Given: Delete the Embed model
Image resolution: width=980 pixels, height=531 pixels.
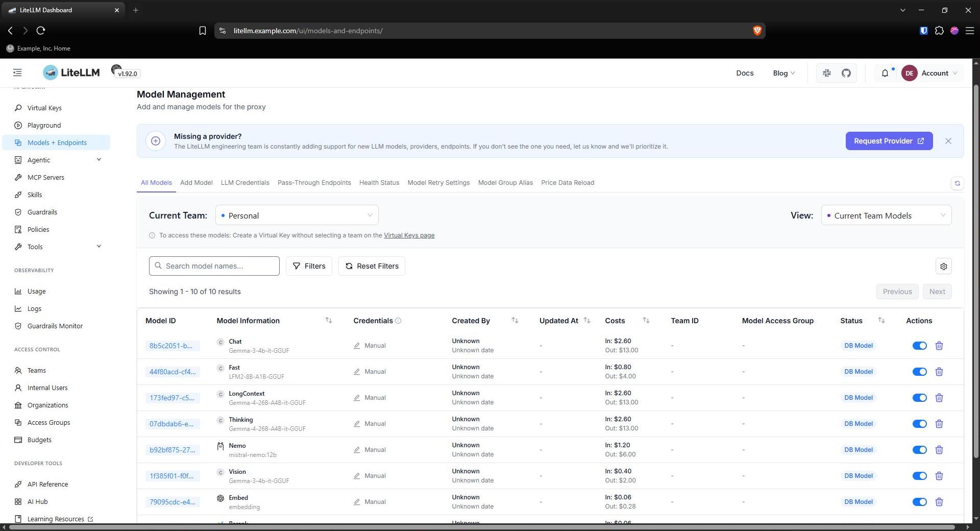Looking at the screenshot, I should pos(939,502).
